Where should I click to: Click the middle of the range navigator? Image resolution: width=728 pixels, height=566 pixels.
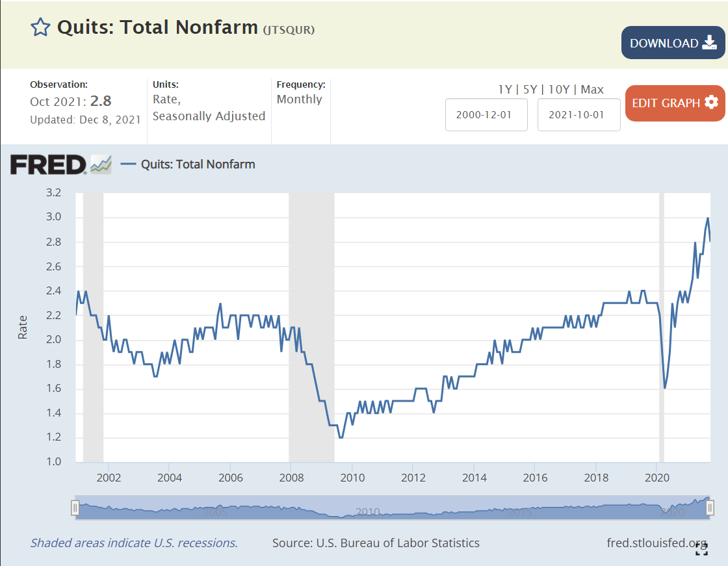click(x=393, y=508)
